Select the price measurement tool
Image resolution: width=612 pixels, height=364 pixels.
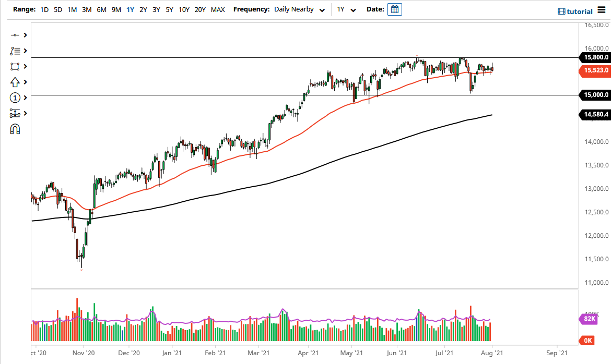click(x=15, y=113)
